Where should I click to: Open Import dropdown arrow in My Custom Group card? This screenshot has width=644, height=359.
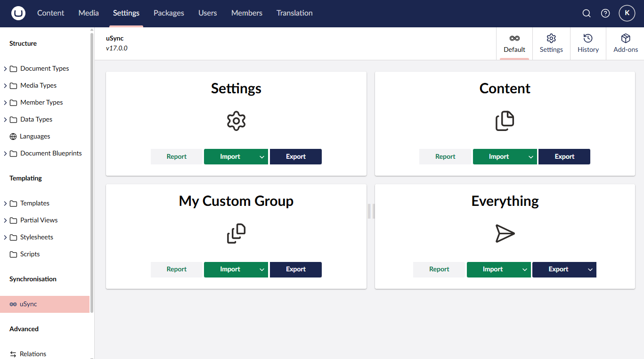point(262,269)
